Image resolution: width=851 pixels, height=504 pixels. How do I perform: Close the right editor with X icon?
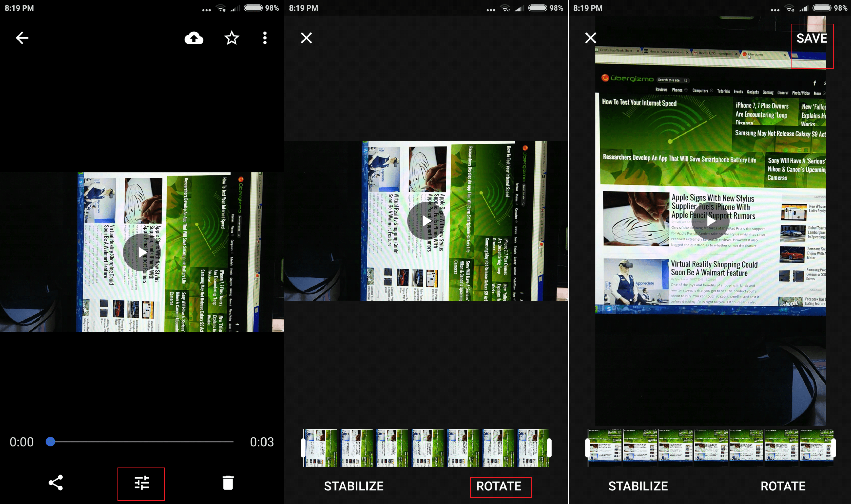[x=590, y=38]
